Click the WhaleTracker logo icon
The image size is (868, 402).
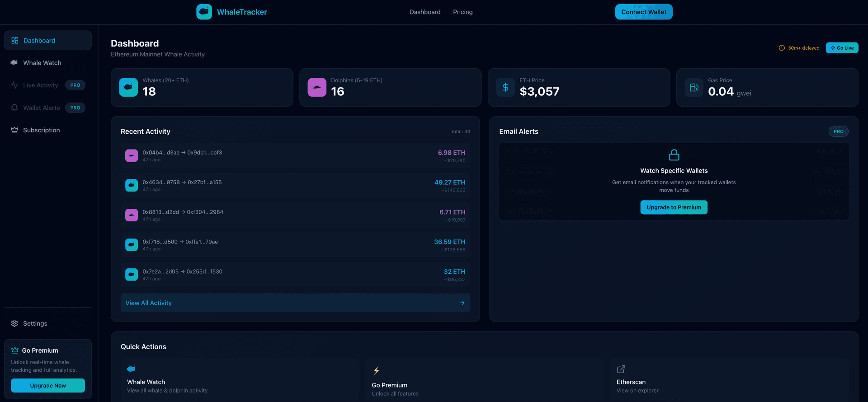click(x=204, y=12)
